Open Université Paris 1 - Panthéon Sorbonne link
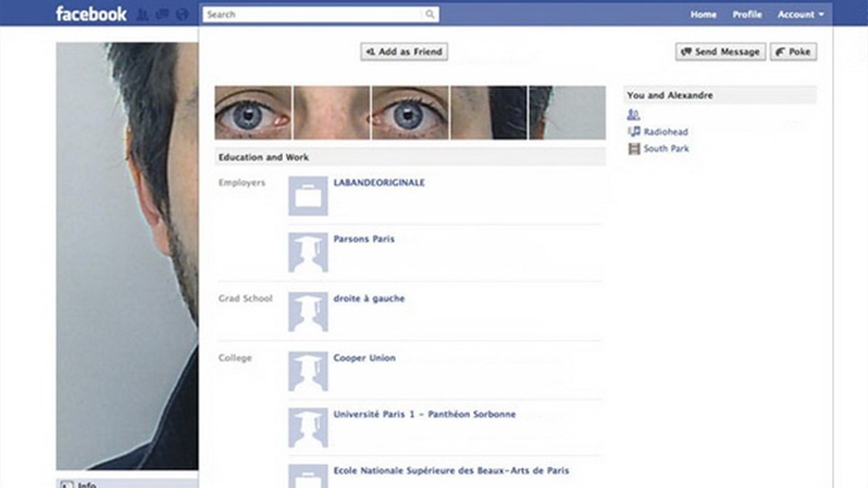Viewport: 868px width, 488px height. pos(425,414)
